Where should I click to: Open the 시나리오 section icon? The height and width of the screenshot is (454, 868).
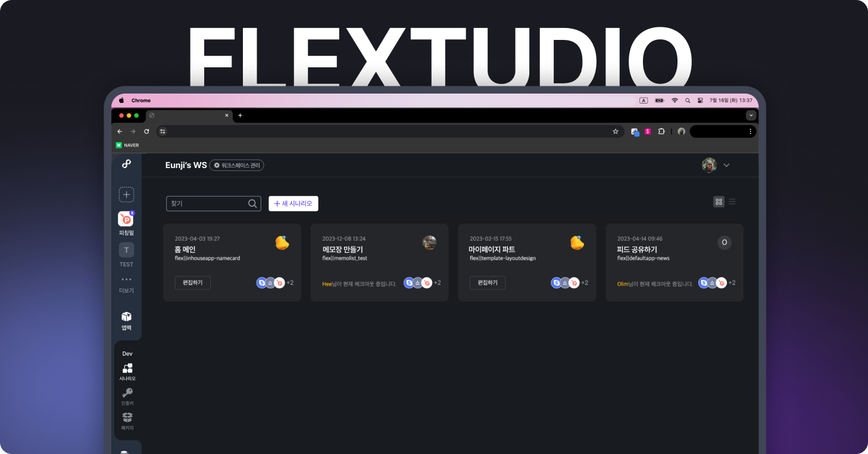coord(127,368)
